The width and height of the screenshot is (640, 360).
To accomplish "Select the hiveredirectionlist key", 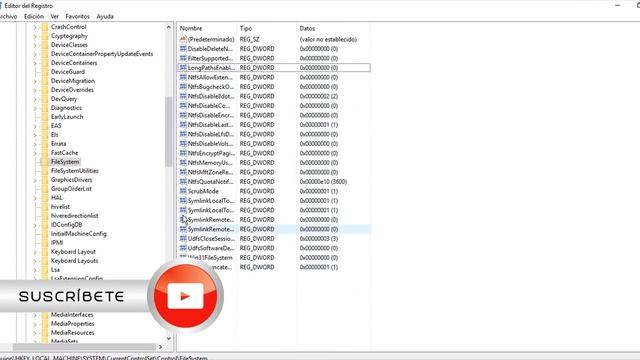I will coord(74,216).
